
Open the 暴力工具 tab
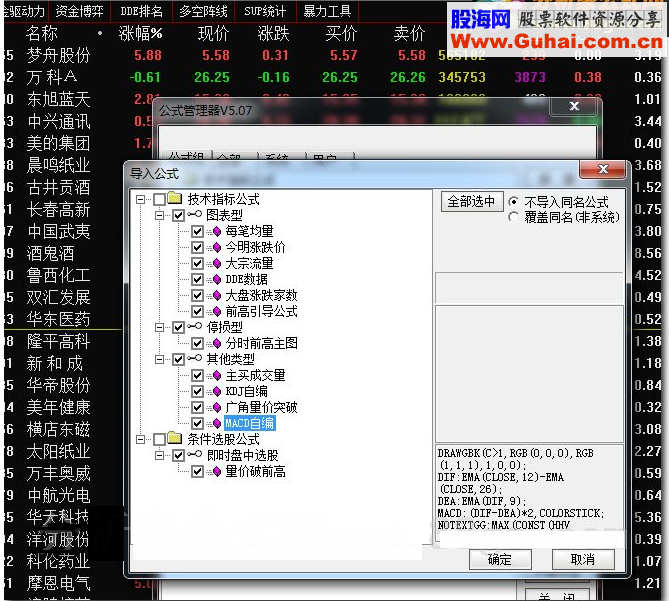[327, 11]
